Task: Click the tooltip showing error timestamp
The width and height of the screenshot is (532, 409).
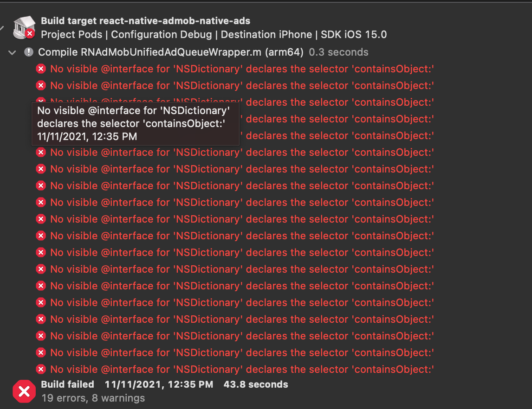Action: coord(136,124)
